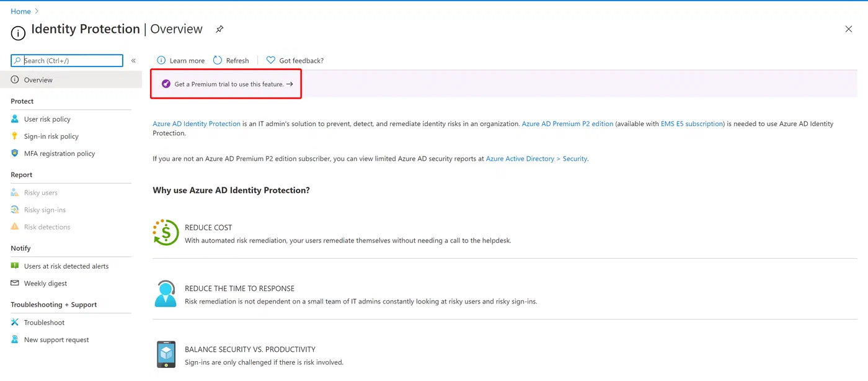Viewport: 868px width, 381px height.
Task: Click the Weekly digest envelope icon
Action: (15, 283)
